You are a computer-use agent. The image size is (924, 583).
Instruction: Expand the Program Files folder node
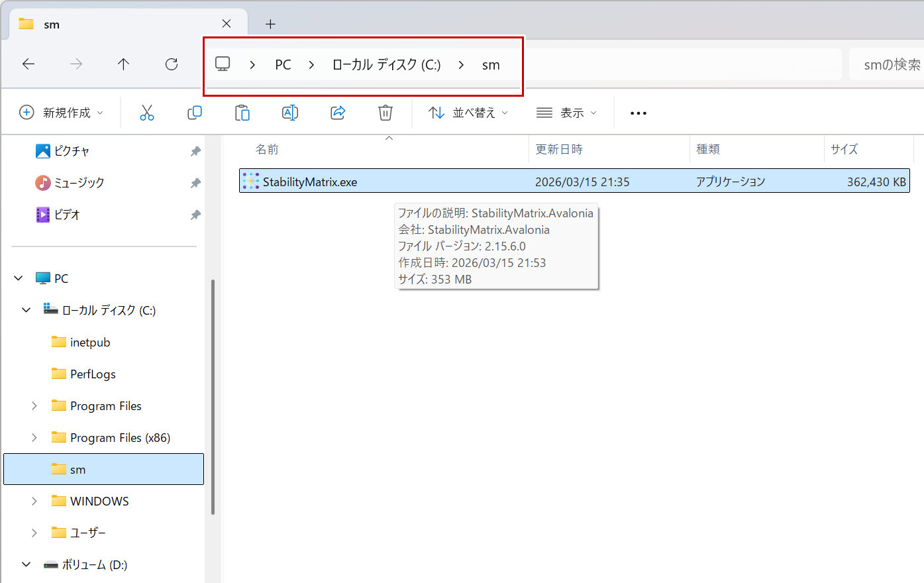coord(34,406)
